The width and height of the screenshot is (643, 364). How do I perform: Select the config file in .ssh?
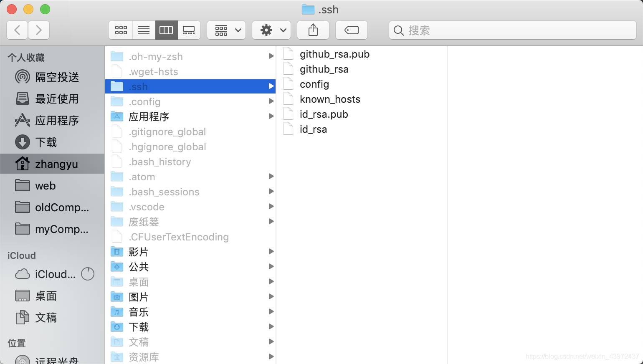pyautogui.click(x=362, y=84)
